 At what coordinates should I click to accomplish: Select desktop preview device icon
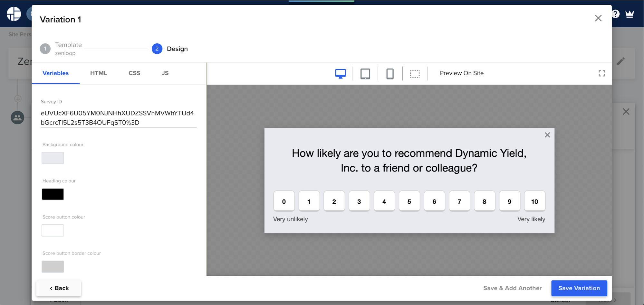[x=340, y=74]
